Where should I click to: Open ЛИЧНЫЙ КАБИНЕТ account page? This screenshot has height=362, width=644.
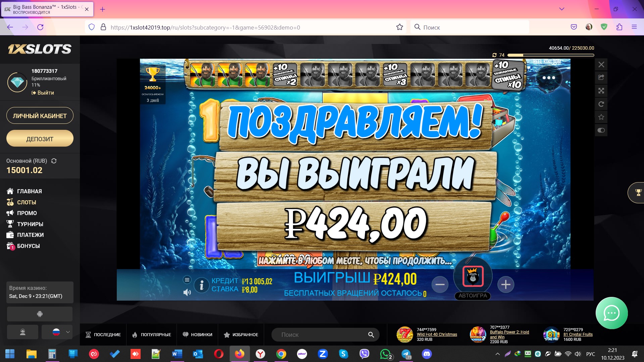pos(40,116)
